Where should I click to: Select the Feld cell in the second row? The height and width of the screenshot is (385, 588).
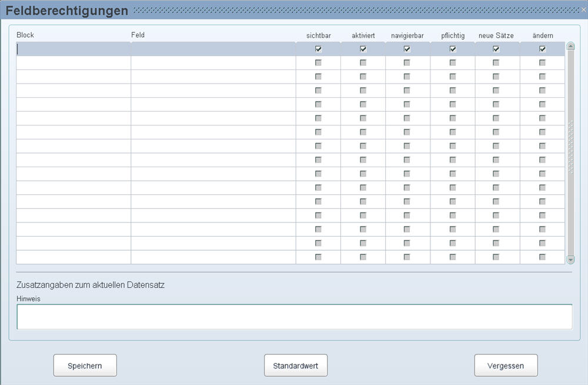tap(213, 63)
